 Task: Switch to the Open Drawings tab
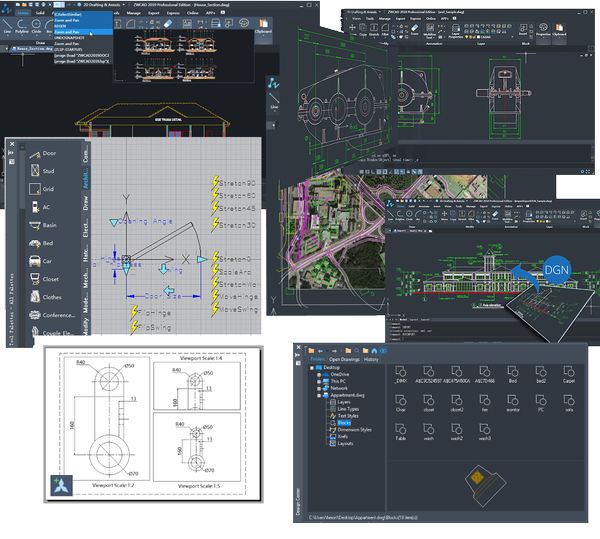coord(342,360)
